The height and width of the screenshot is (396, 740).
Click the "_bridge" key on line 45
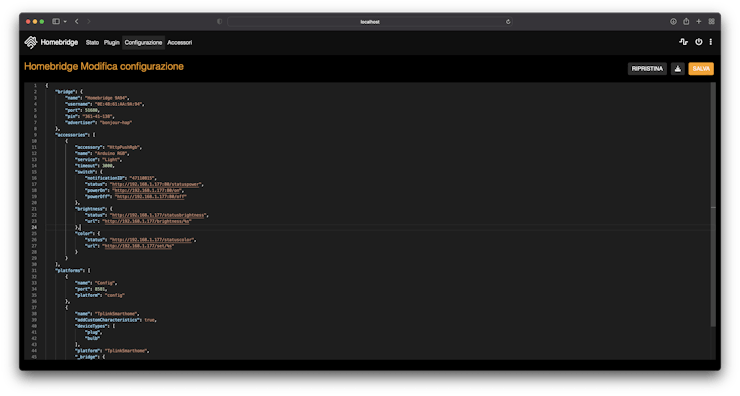pos(86,357)
